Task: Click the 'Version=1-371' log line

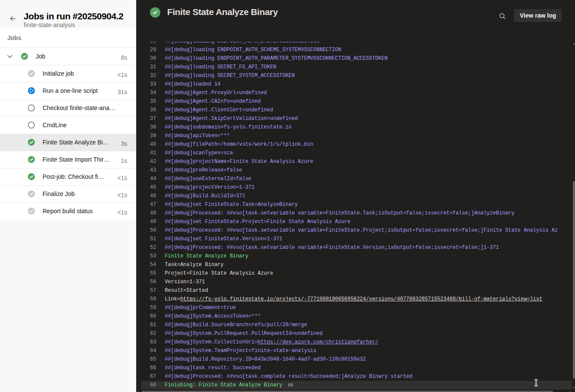Action: 185,282
